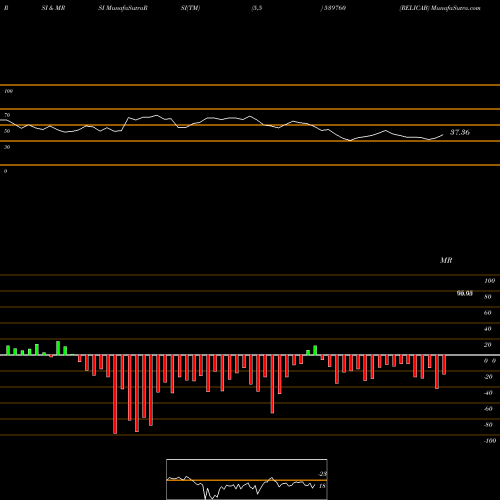
Task: Click the mini preview chart at bottom
Action: [x=247, y=479]
